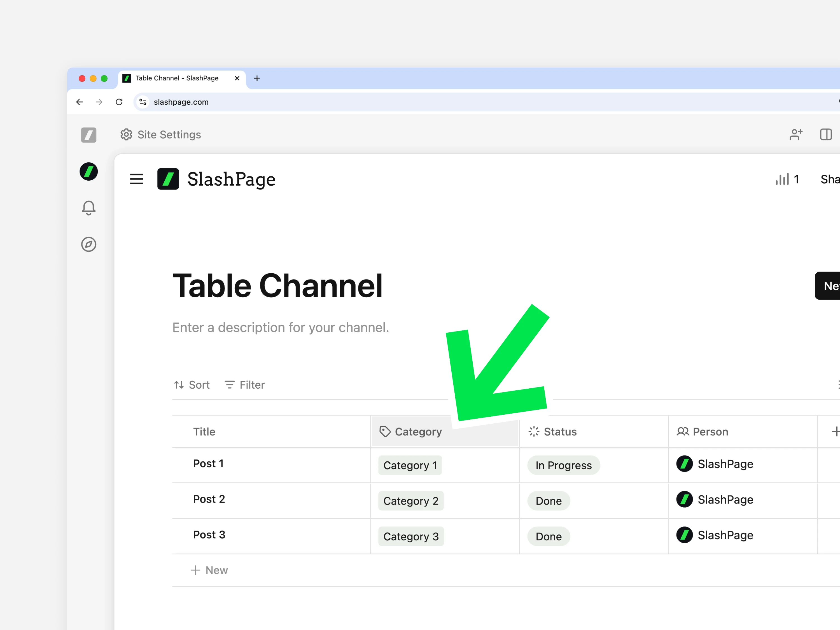Open Site Settings gear icon
Image resolution: width=840 pixels, height=630 pixels.
pos(126,134)
